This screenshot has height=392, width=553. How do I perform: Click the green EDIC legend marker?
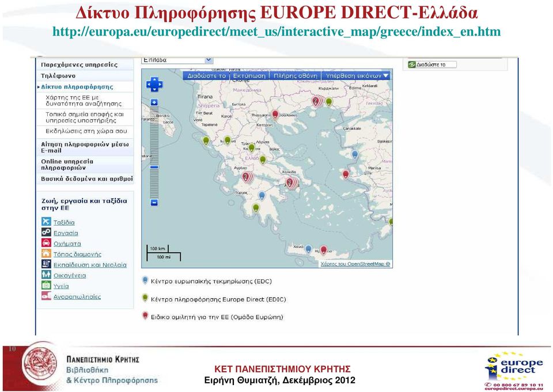[x=145, y=298]
